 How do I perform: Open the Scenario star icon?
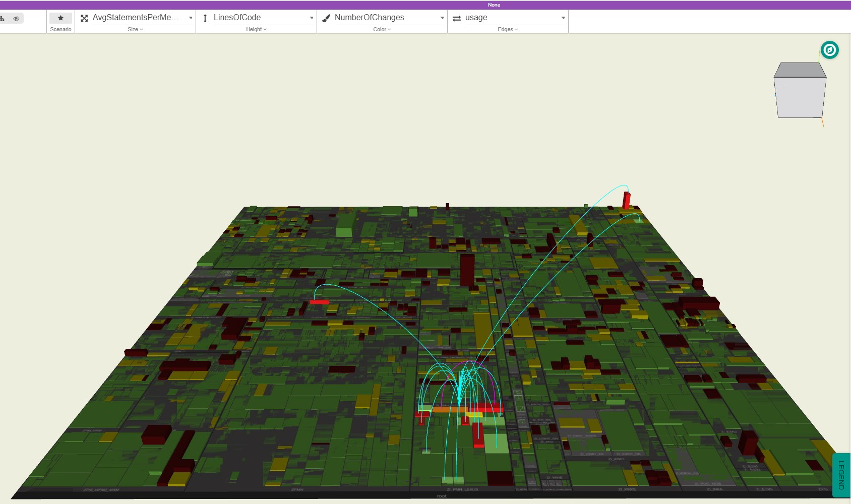pos(60,18)
